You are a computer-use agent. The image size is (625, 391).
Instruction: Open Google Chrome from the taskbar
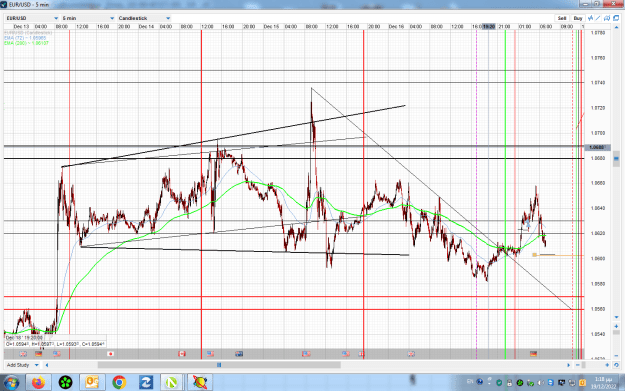pyautogui.click(x=119, y=383)
